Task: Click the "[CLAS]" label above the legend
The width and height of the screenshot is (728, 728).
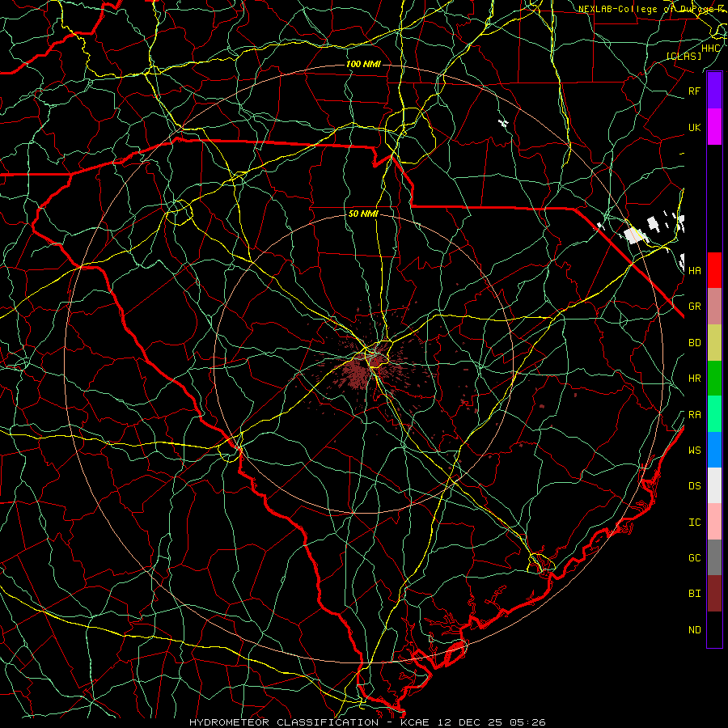Action: 684,57
